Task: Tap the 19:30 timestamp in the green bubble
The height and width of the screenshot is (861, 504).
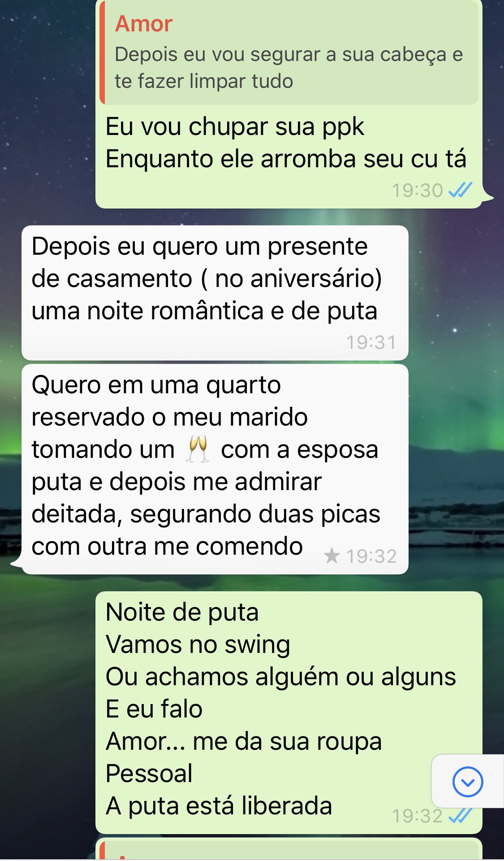Action: [417, 190]
